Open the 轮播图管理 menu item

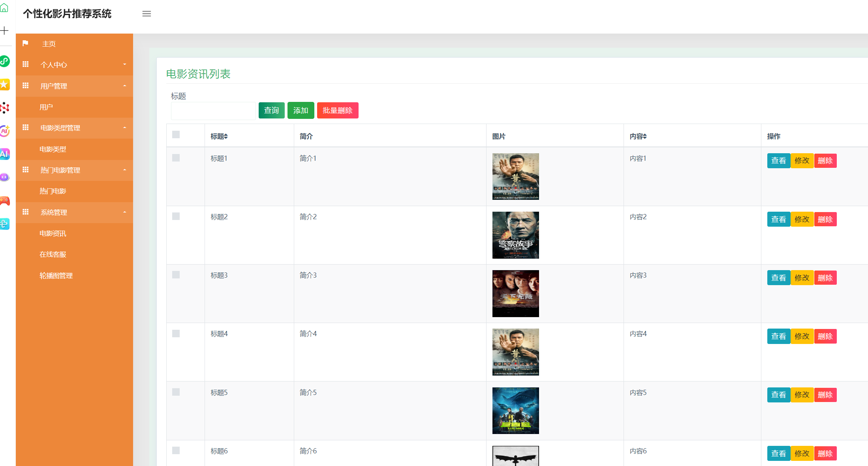click(x=56, y=276)
